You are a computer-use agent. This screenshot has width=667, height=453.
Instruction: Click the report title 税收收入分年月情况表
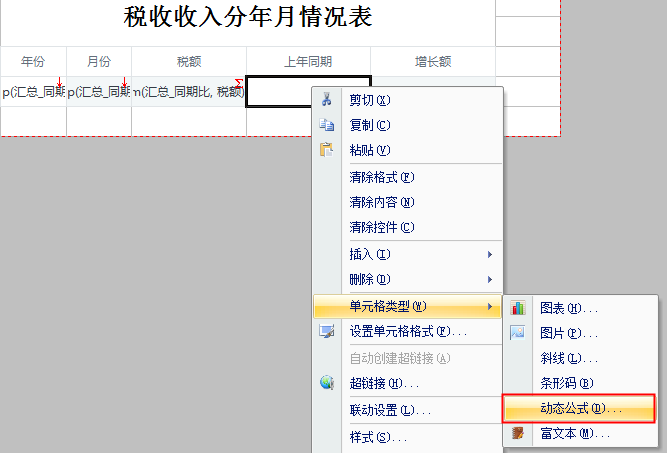[x=248, y=17]
